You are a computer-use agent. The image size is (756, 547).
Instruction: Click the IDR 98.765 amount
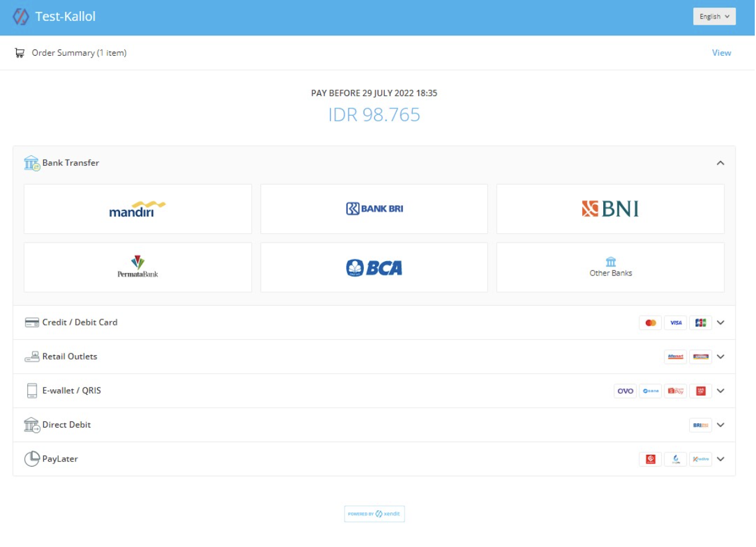(x=374, y=115)
